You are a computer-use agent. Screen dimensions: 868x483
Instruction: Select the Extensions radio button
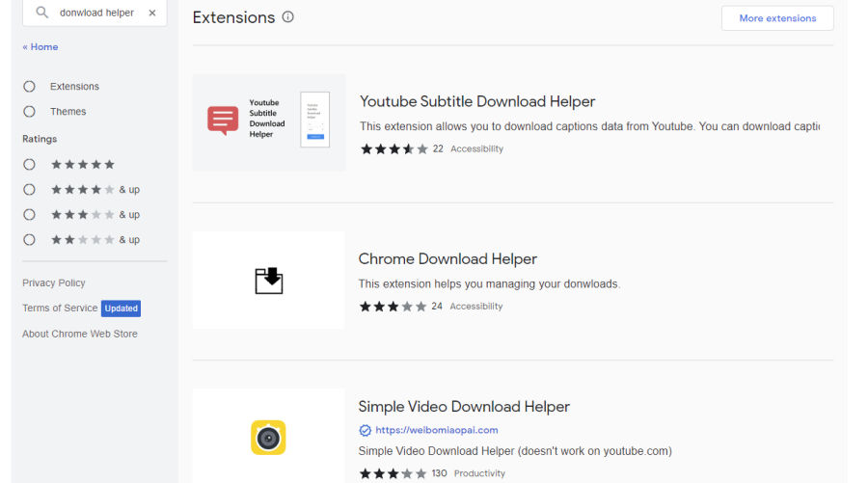pos(29,87)
